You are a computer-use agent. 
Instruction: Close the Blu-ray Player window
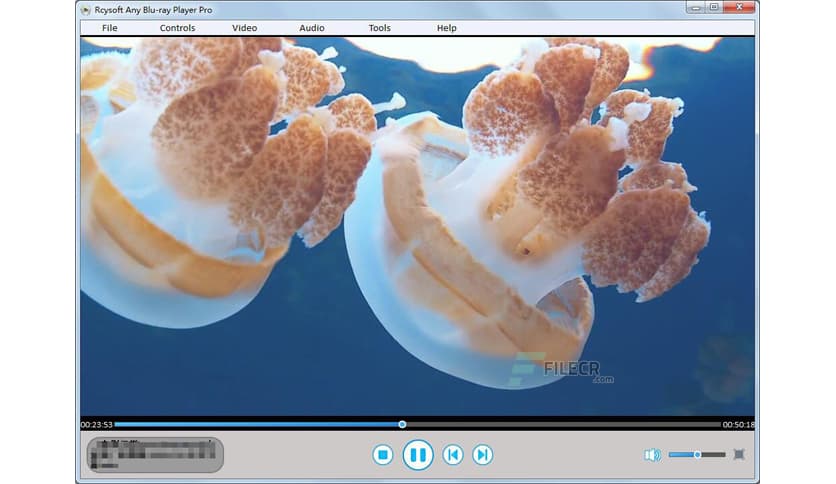pos(739,7)
